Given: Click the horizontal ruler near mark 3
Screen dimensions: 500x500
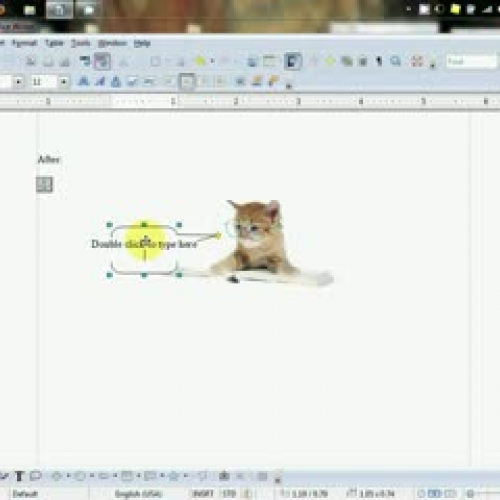Looking at the screenshot, I should (x=298, y=101).
